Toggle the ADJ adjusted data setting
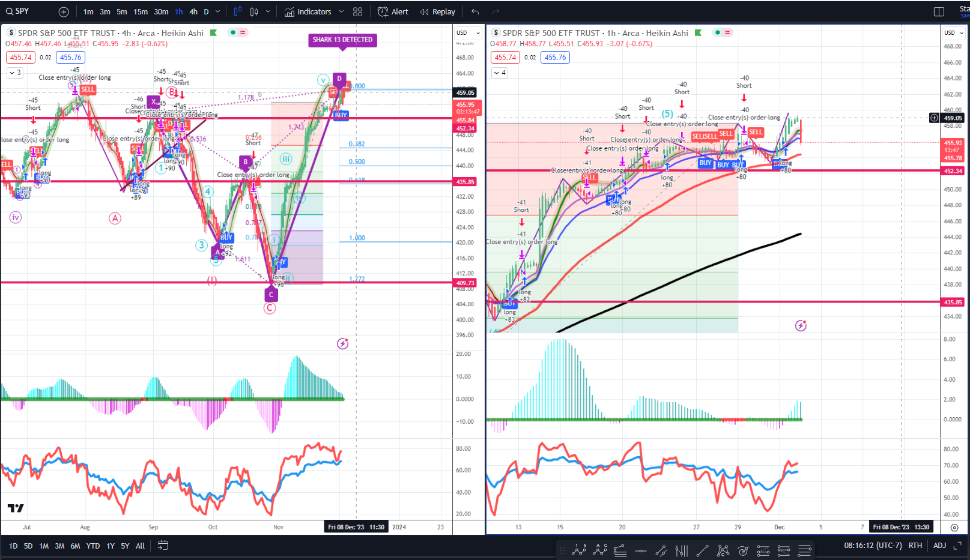This screenshot has width=970, height=560. [x=939, y=545]
